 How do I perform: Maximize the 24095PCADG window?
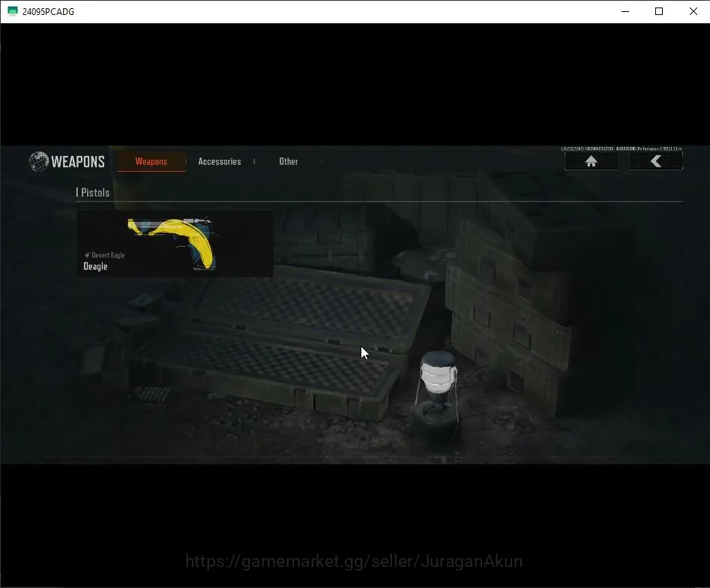[659, 11]
